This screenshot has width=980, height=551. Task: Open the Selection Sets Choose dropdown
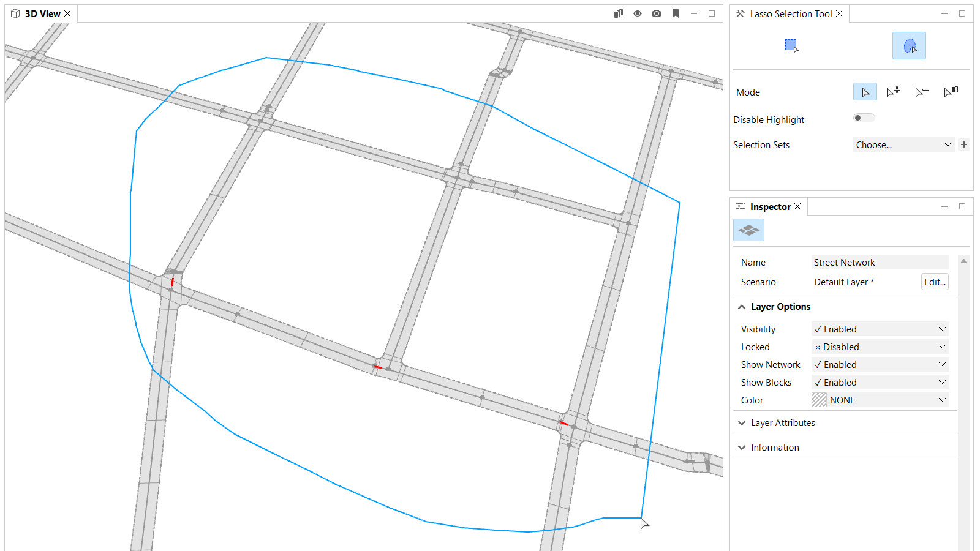tap(903, 144)
